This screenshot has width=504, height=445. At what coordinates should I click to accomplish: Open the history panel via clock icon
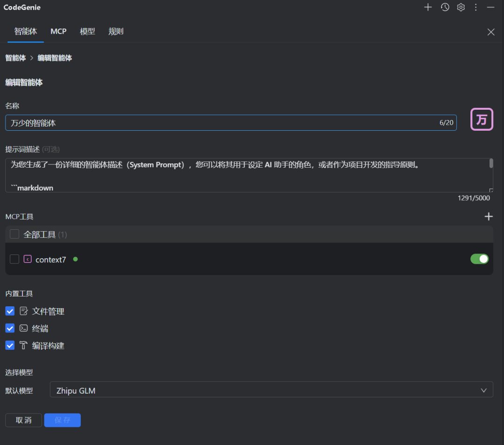(444, 7)
